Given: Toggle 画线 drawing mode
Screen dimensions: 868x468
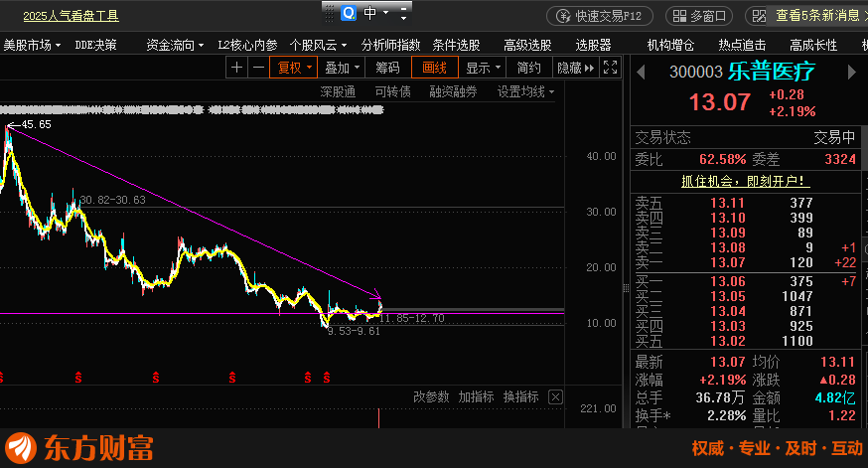Looking at the screenshot, I should [x=435, y=68].
